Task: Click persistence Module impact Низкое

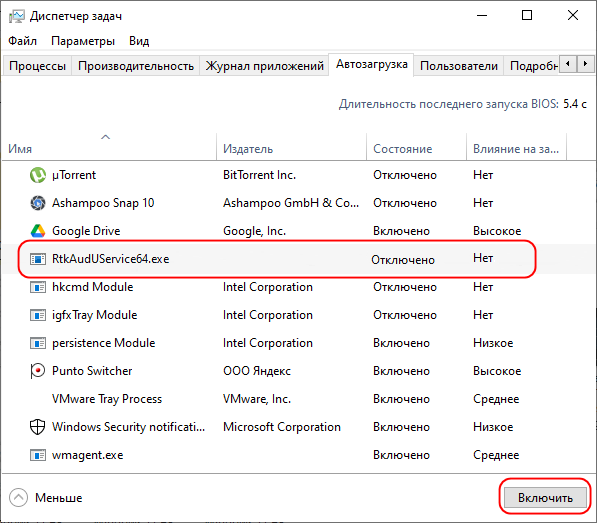Action: pyautogui.click(x=493, y=343)
